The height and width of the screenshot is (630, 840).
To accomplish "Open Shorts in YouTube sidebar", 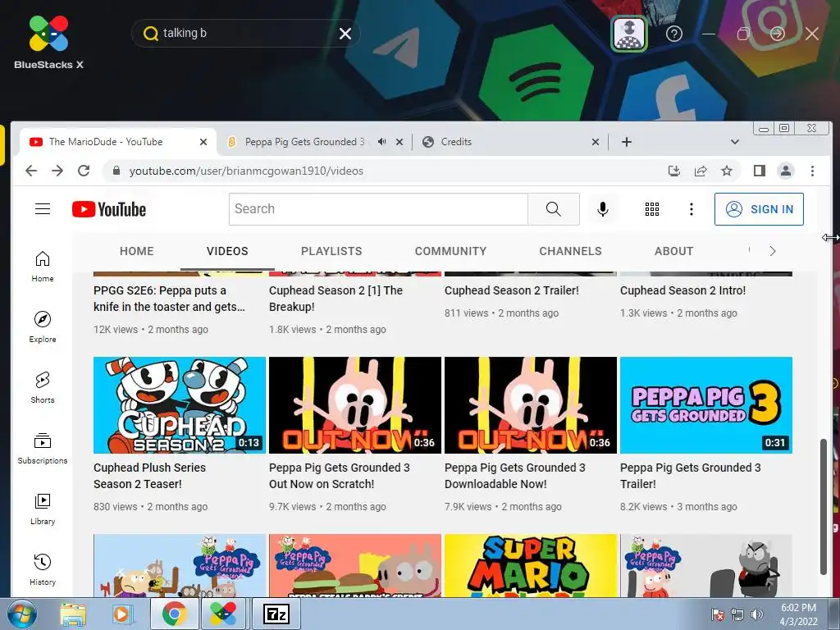I will [x=43, y=388].
